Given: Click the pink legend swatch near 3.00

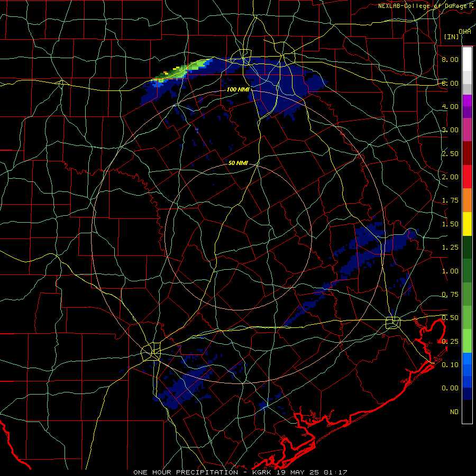Looking at the screenshot, I should (x=467, y=130).
